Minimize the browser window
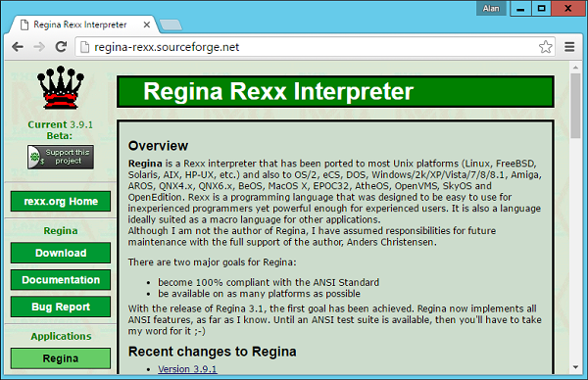 [x=520, y=9]
